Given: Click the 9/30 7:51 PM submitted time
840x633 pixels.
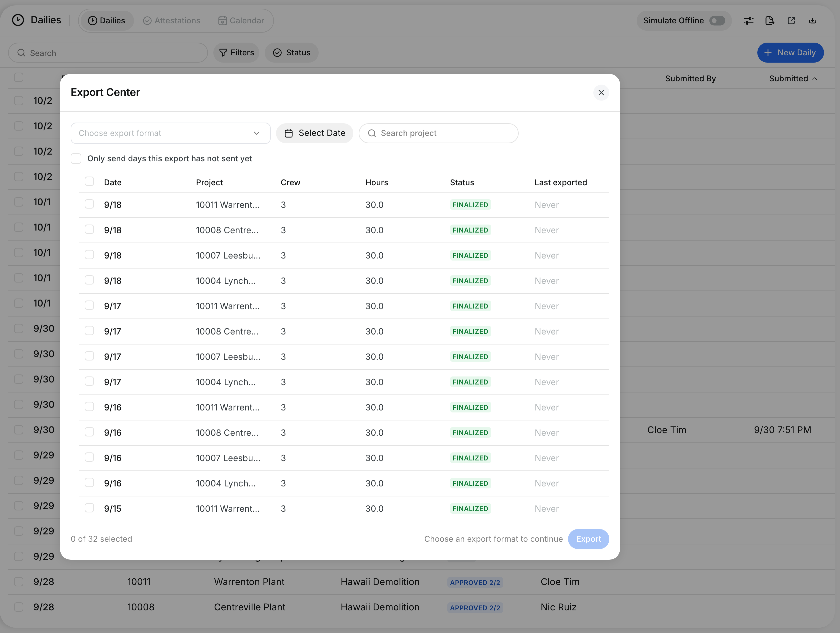Looking at the screenshot, I should 782,430.
